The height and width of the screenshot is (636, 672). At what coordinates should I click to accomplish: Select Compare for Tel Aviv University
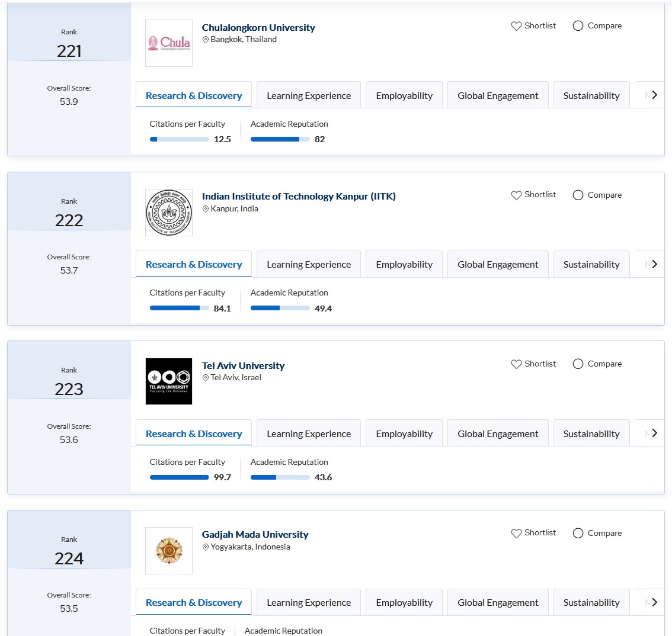(x=578, y=364)
